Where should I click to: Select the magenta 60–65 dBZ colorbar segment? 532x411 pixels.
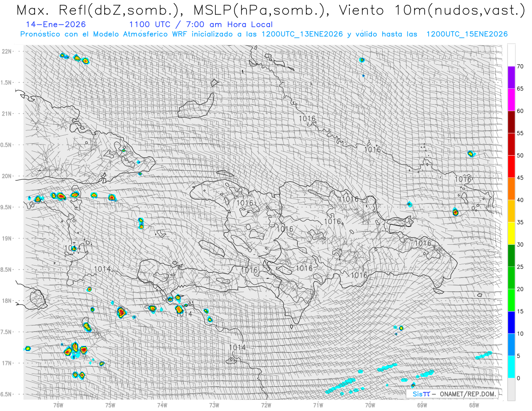coord(511,100)
